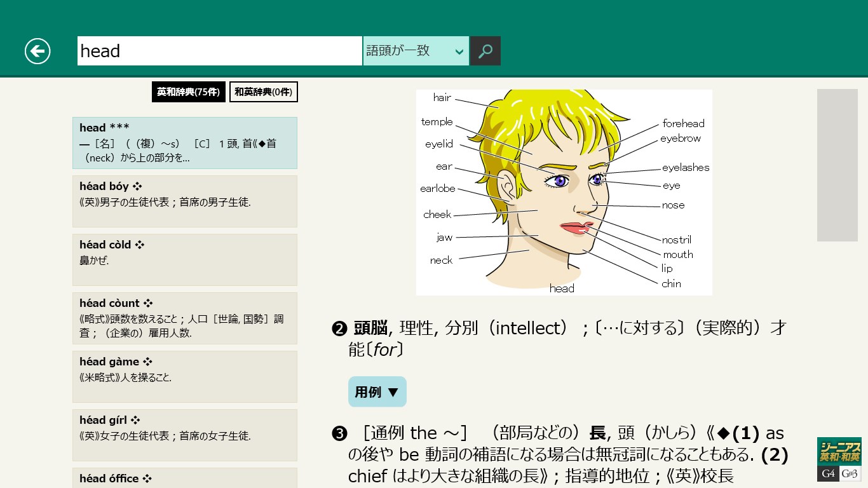Switch to the 英和辞典(75件) tab
Image resolution: width=868 pixels, height=488 pixels.
189,92
